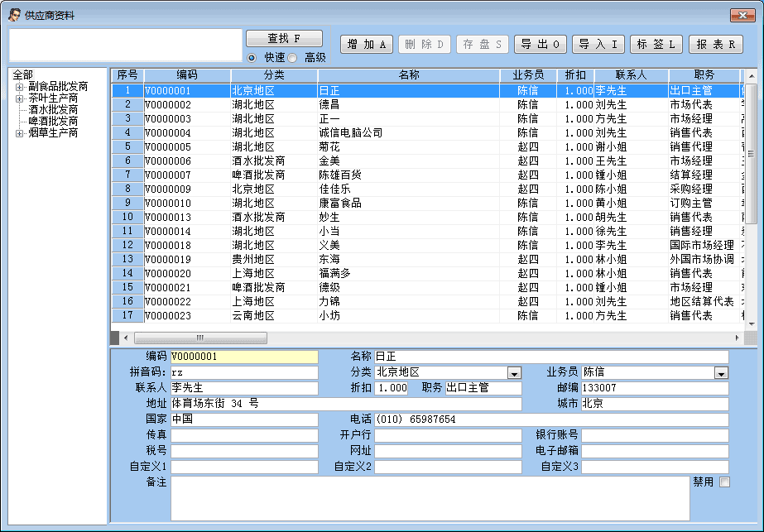Select the 高级 advanced search radio button

292,58
